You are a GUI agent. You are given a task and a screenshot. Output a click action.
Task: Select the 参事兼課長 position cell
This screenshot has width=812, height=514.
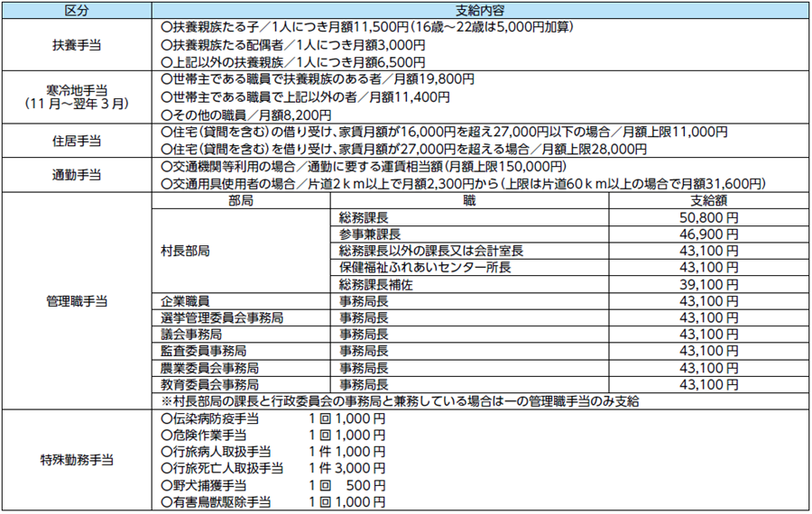368,234
